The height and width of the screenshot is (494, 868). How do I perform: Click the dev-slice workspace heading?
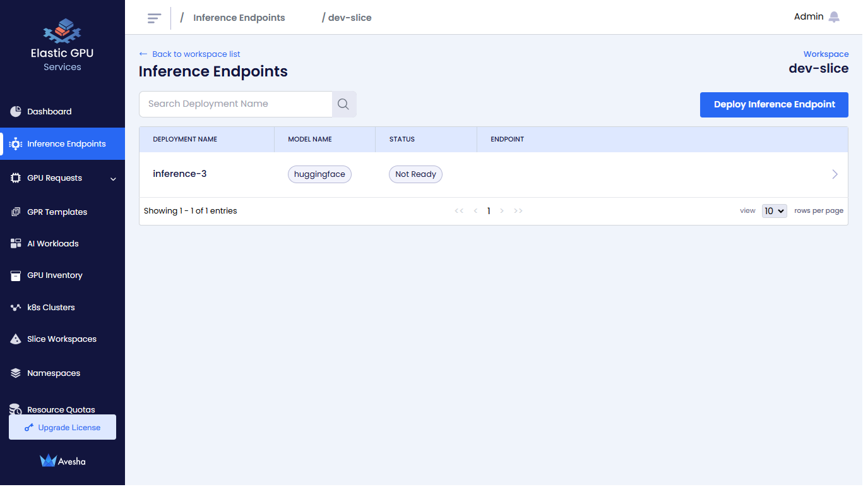click(x=819, y=68)
